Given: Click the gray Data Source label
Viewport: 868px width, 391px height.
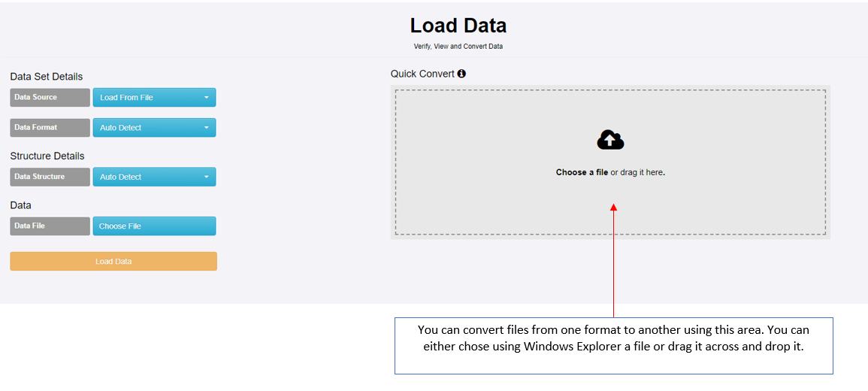Looking at the screenshot, I should point(50,98).
